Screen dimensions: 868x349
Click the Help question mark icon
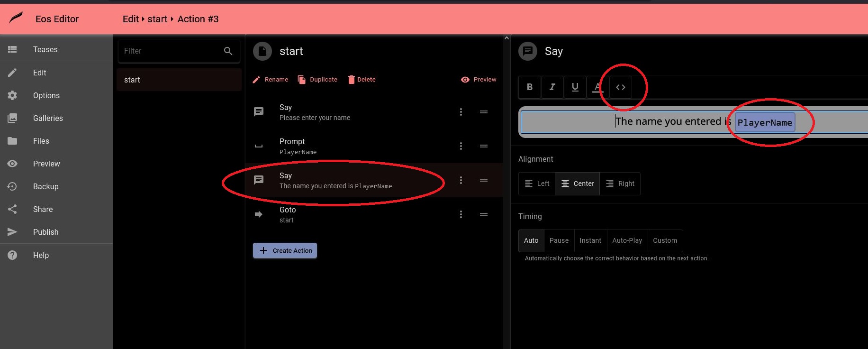point(12,255)
